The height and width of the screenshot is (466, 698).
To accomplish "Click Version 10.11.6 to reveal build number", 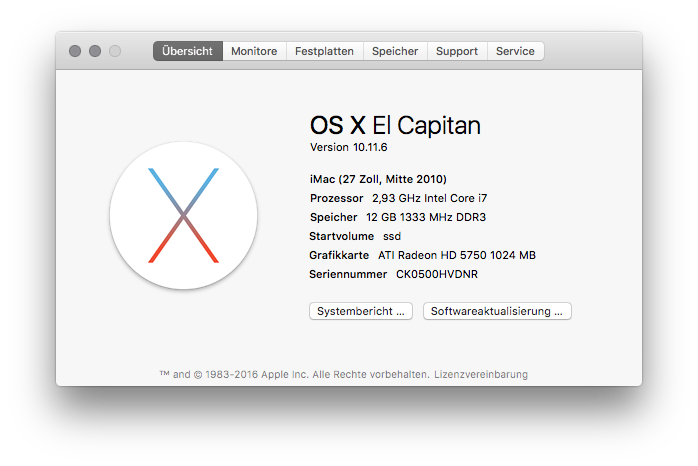I will (x=348, y=147).
